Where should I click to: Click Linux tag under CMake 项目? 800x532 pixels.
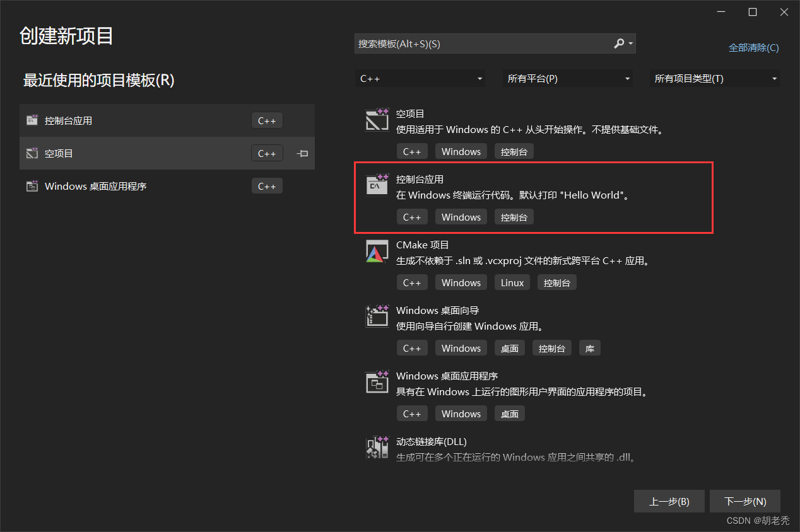pos(512,282)
